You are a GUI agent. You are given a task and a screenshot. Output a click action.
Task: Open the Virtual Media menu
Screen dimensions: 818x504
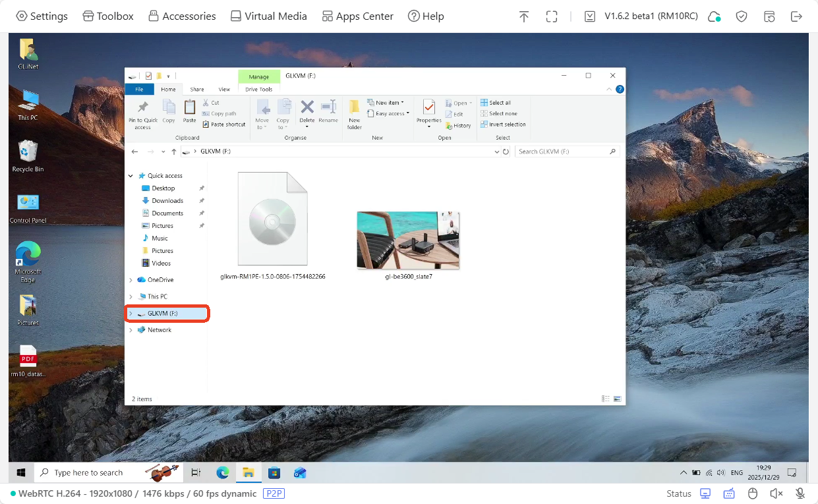268,16
